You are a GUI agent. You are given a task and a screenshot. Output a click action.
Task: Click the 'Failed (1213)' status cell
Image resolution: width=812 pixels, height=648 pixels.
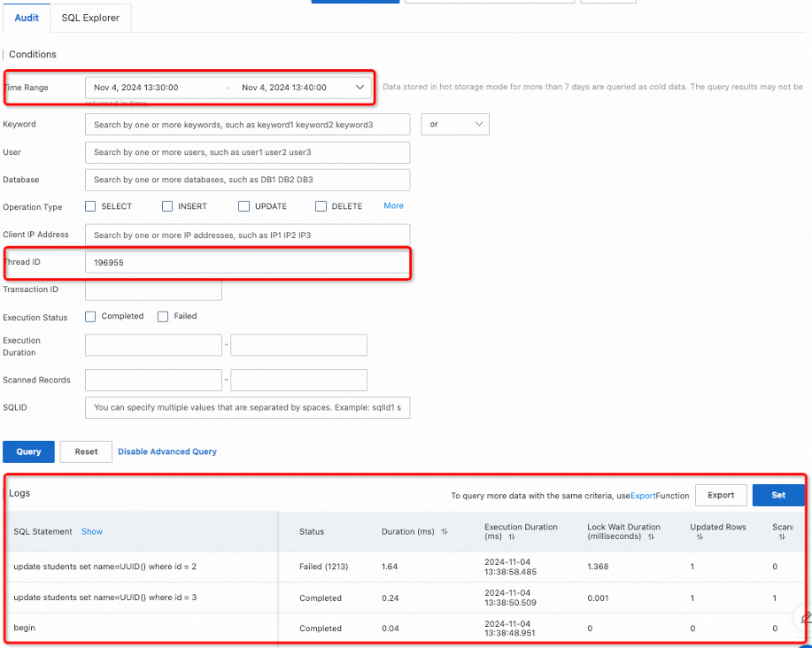point(324,567)
